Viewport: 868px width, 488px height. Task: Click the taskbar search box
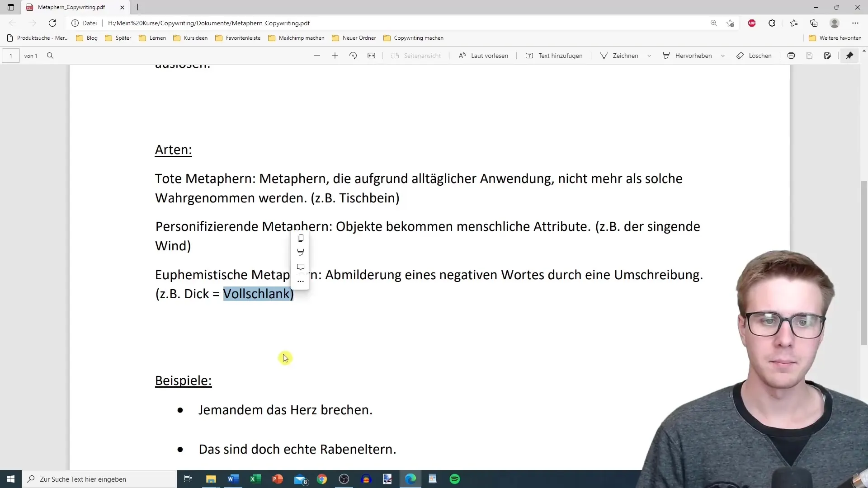coord(99,479)
